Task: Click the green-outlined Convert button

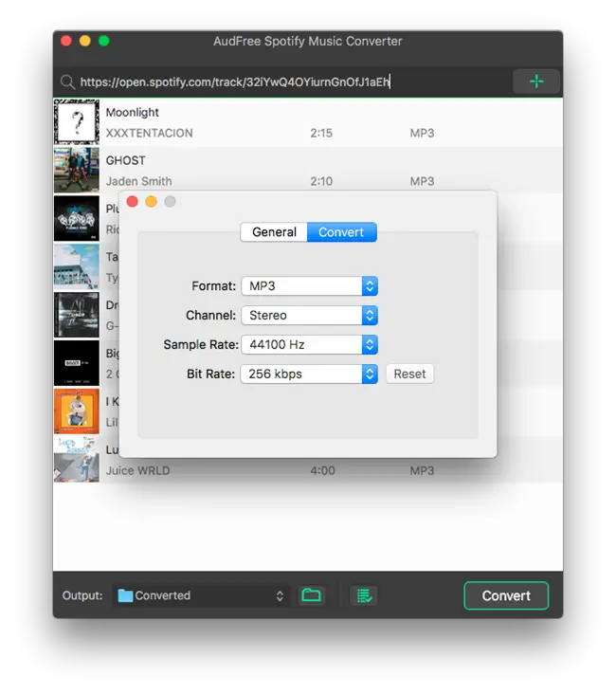Action: pyautogui.click(x=506, y=595)
